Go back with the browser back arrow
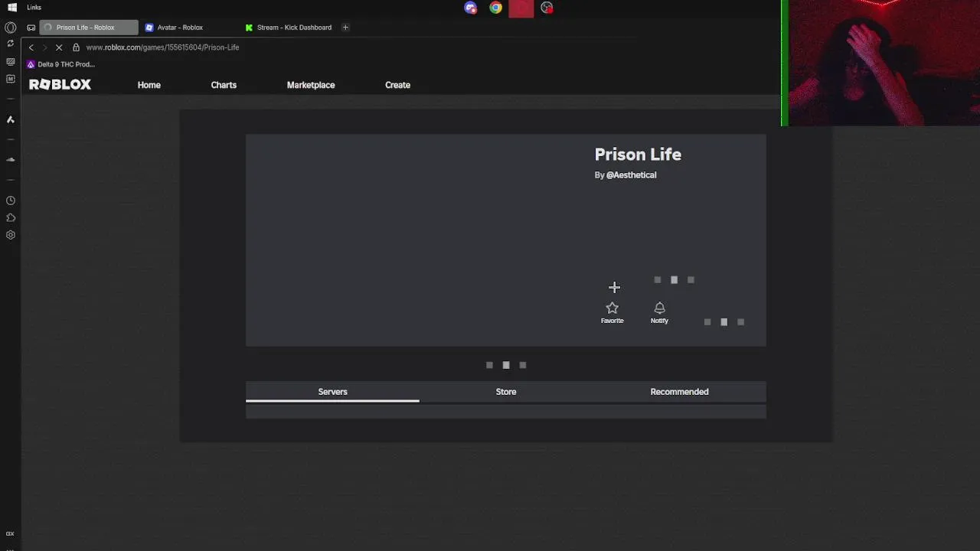The image size is (980, 551). [31, 47]
